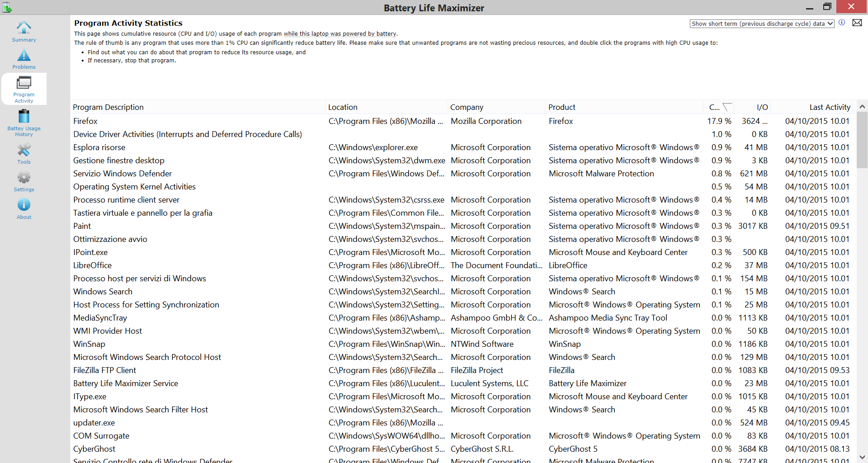This screenshot has width=868, height=463.
Task: Click C:\Windows\System32\dwm.exe location cell
Action: pos(387,161)
